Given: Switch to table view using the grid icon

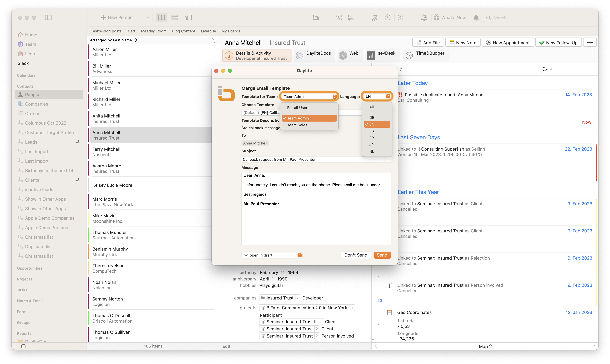Looking at the screenshot, I should pyautogui.click(x=175, y=17).
